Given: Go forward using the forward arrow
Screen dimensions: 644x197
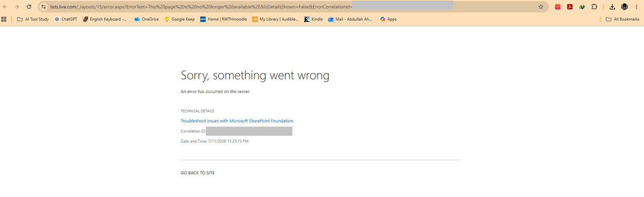Looking at the screenshot, I should (x=17, y=7).
